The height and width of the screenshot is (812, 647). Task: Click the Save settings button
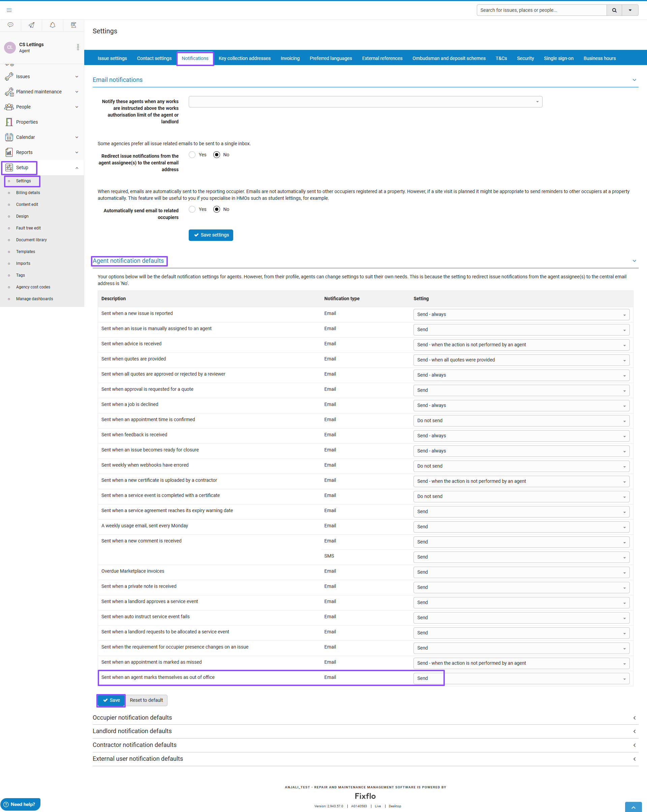tap(211, 235)
